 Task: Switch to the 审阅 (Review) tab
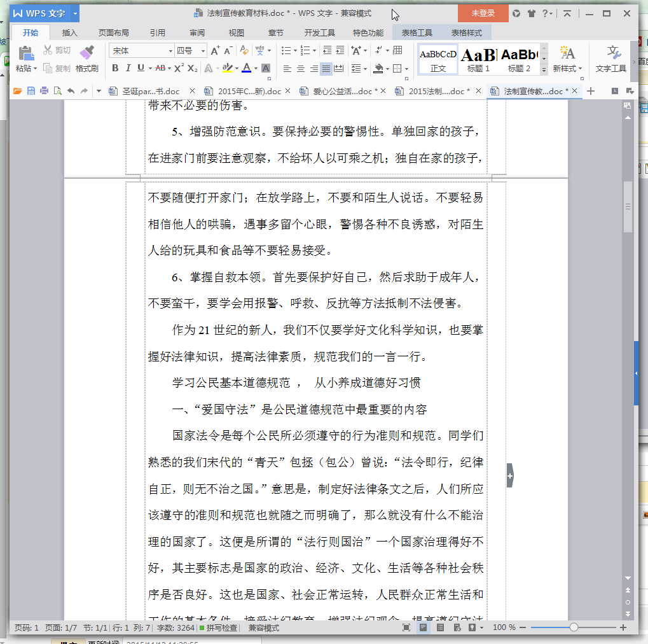click(197, 32)
